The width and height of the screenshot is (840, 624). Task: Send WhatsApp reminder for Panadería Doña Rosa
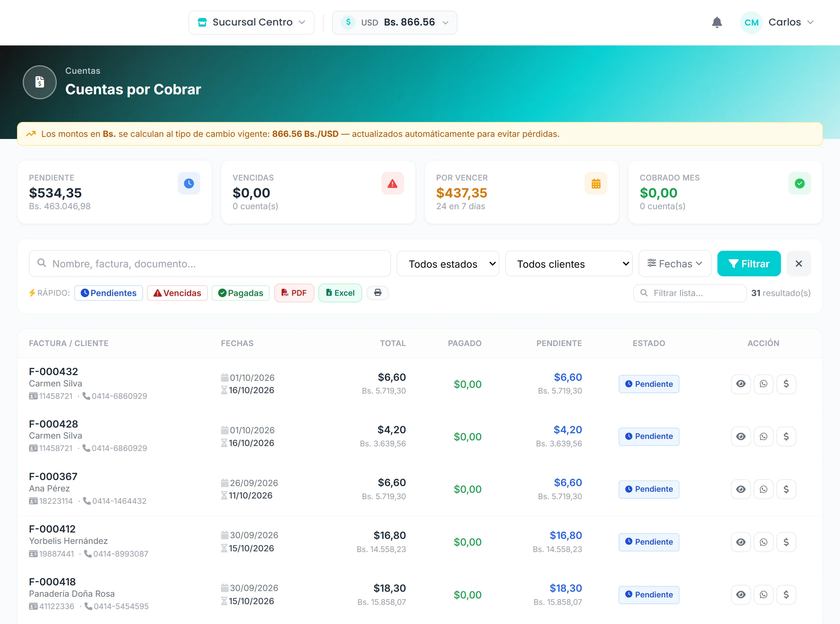tap(763, 595)
